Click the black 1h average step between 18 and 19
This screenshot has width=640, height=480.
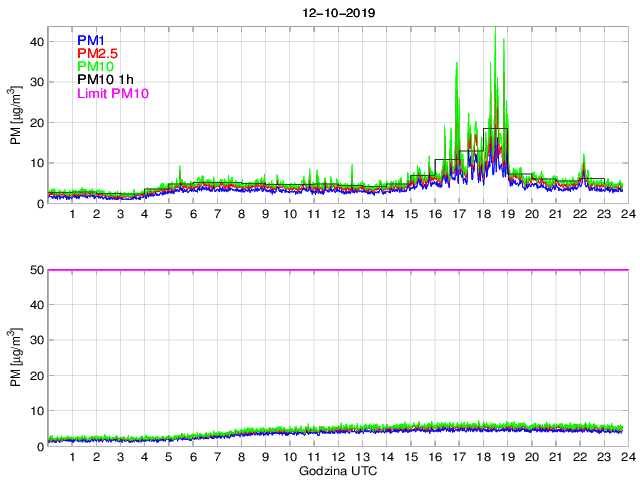495,128
